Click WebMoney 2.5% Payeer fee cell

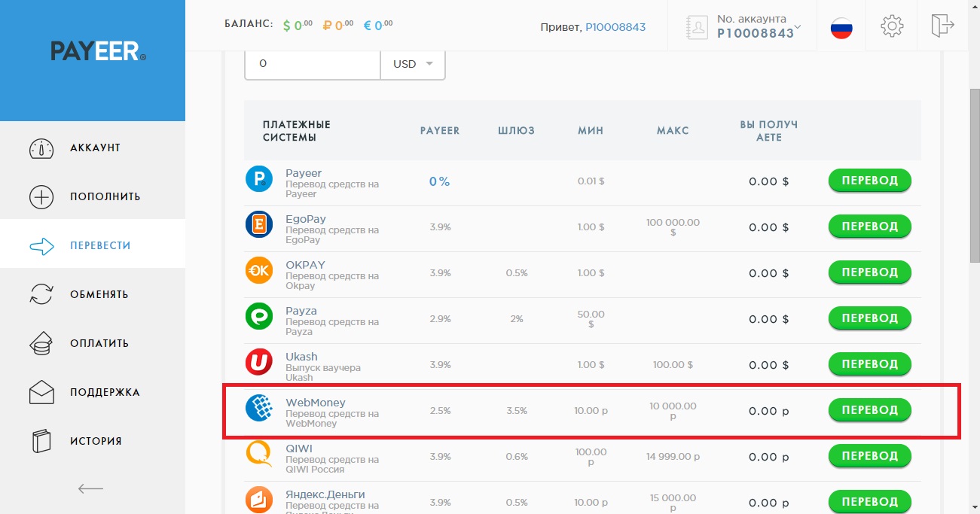pos(440,411)
